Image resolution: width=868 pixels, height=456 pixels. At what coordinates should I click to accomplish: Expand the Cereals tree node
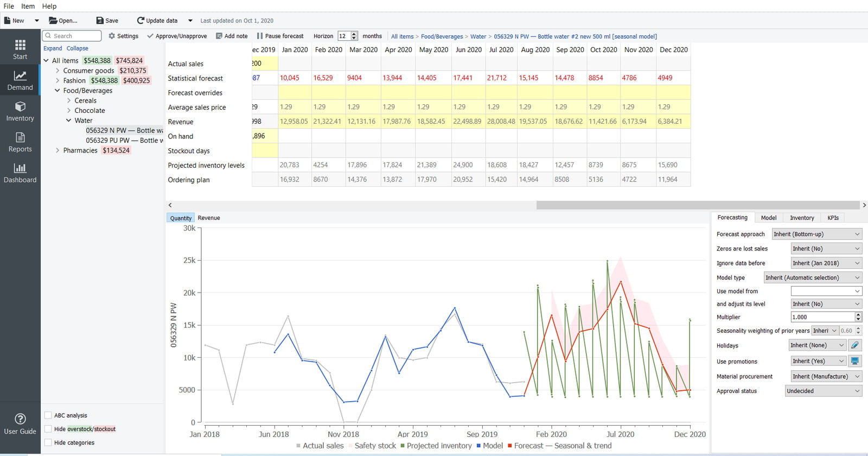coord(69,100)
